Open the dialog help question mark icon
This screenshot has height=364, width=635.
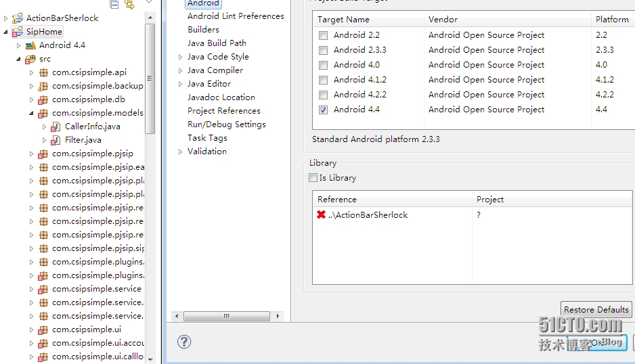tap(184, 342)
